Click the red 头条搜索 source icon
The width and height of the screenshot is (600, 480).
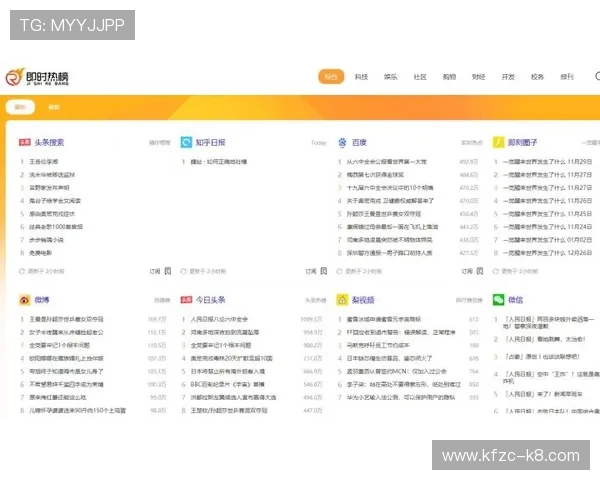coord(24,142)
